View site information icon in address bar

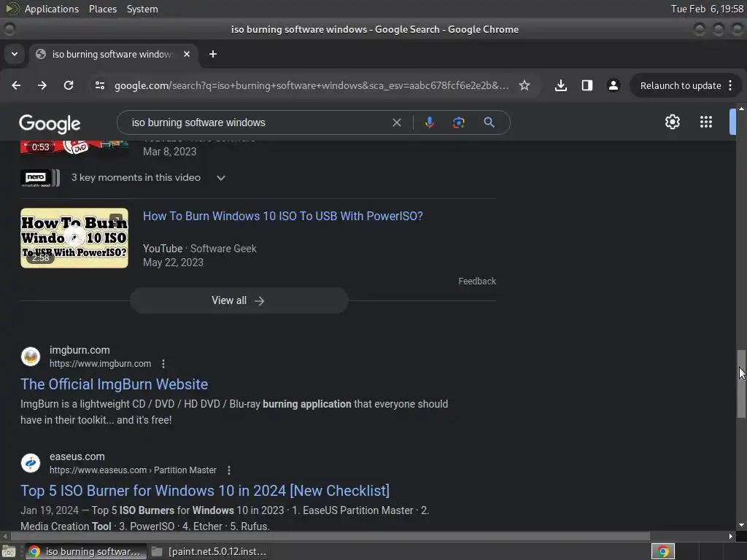tap(99, 85)
